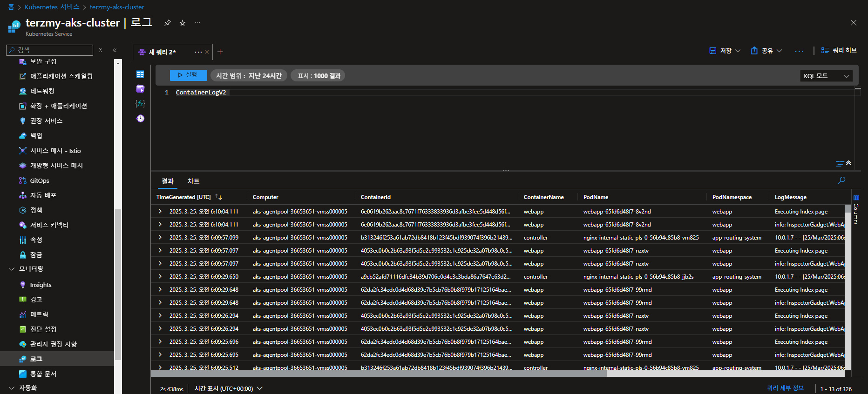
Task: Expand the row with timestamp 6:09:57.099
Action: coord(160,237)
